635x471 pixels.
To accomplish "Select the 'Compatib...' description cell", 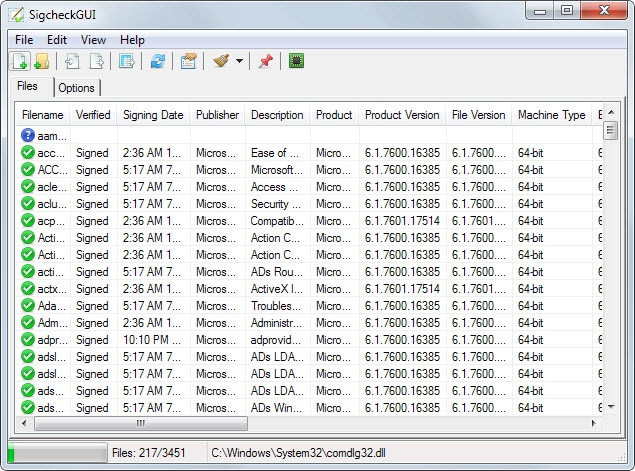I will pos(277,221).
